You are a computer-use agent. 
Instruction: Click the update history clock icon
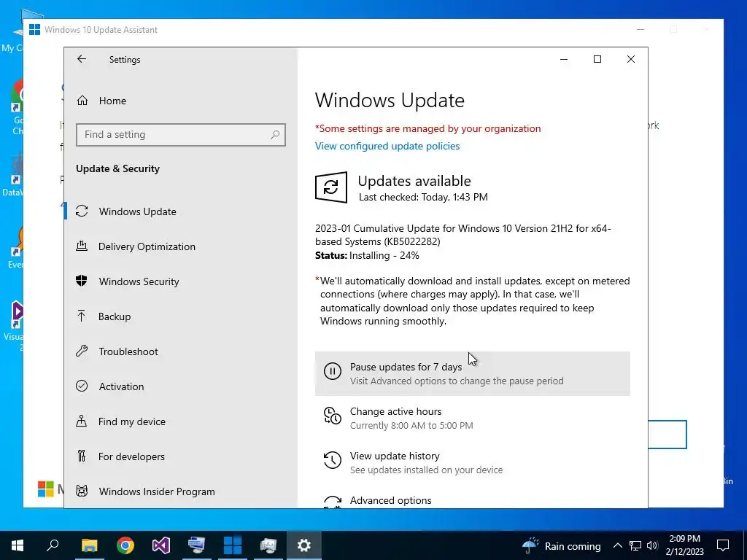point(333,460)
